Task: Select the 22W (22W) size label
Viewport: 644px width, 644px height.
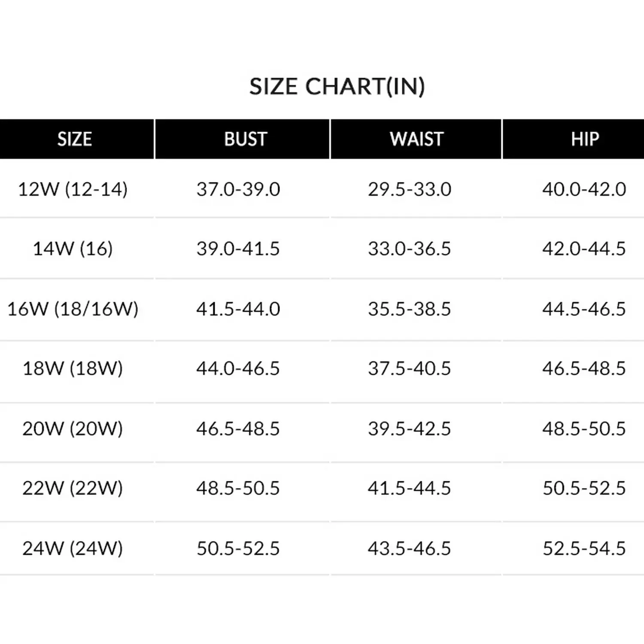Action: pos(73,488)
